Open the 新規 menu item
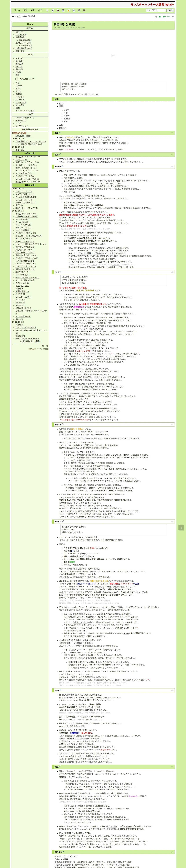 pyautogui.click(x=25, y=10)
